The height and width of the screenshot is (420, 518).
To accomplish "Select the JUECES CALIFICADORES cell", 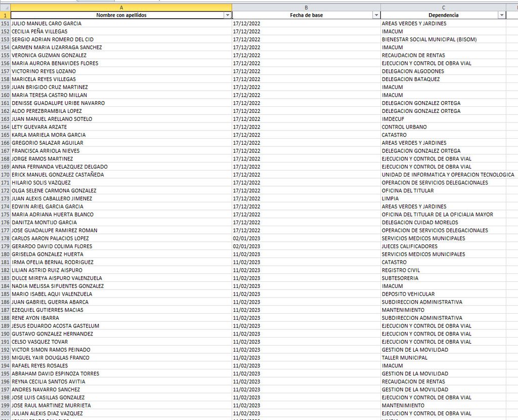I will tap(443, 246).
